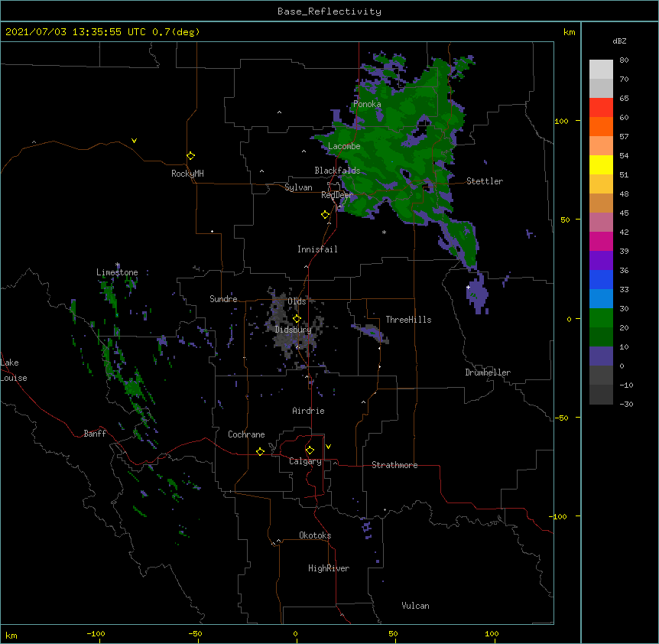Click the Banff town label
Viewport: 659px width, 644px height.
click(95, 434)
